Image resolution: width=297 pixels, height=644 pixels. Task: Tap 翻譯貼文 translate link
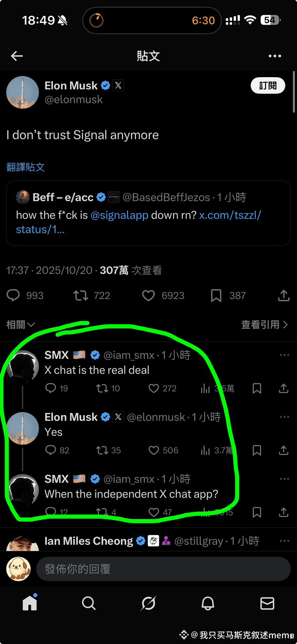(25, 167)
